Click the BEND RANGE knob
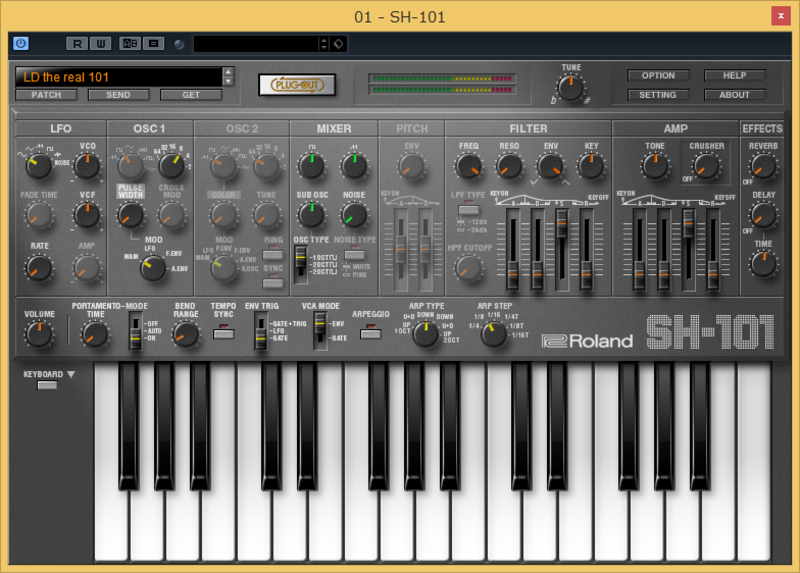Viewport: 800px width, 573px height. (186, 334)
